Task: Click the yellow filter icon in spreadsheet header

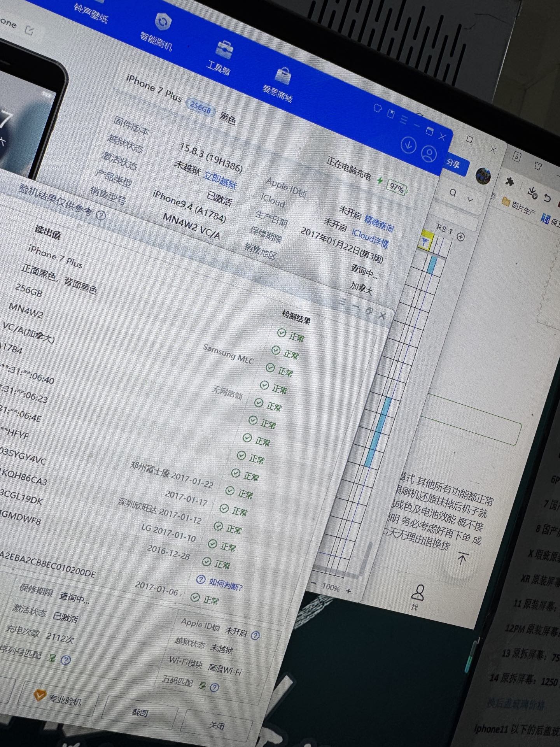Action: (425, 242)
